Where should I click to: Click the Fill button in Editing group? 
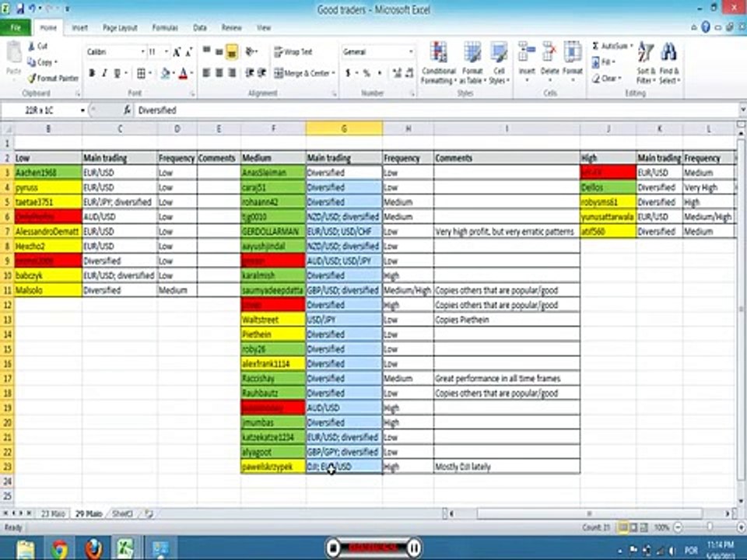tap(602, 62)
